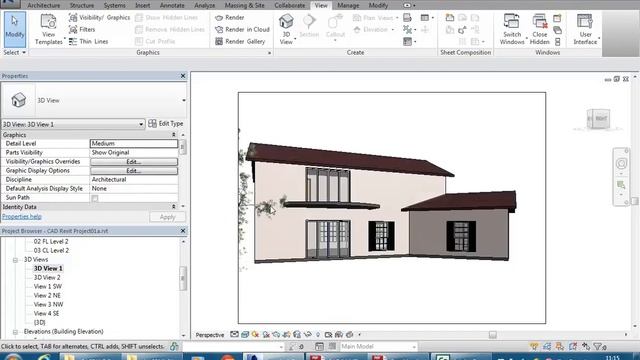Image resolution: width=640 pixels, height=360 pixels.
Task: Toggle Select Elements by Face
Action: 573,347
